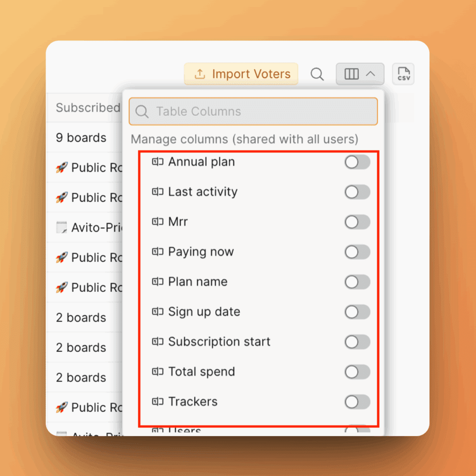Screen dimensions: 476x476
Task: Select the Subscription start column entry
Action: pyautogui.click(x=219, y=342)
